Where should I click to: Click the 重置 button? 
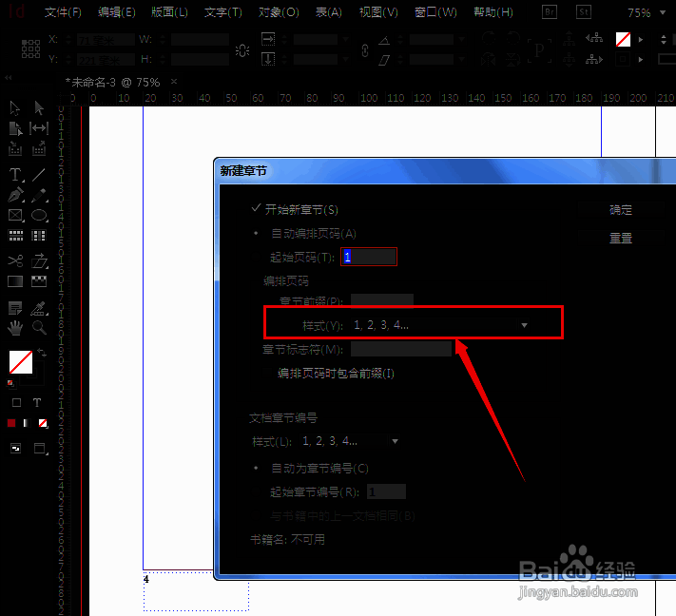621,238
